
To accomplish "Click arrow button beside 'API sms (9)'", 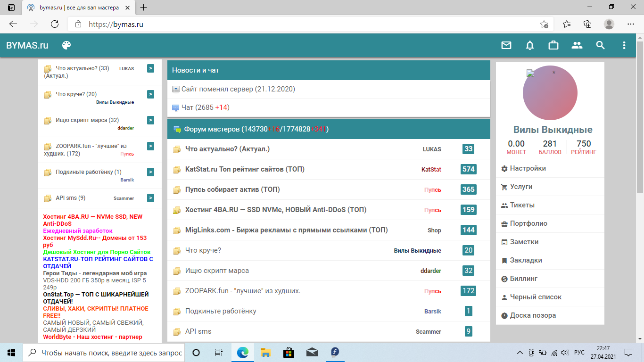I will [150, 198].
